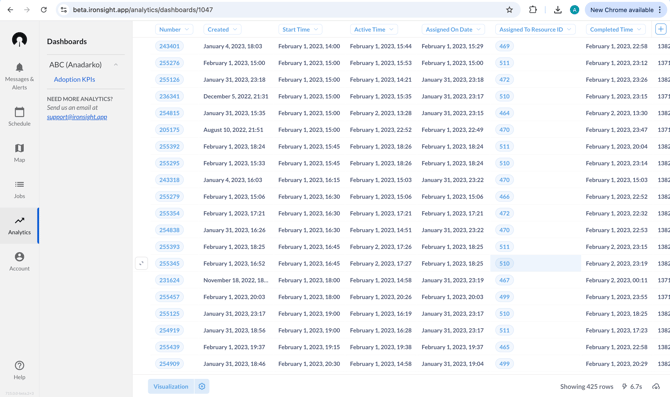670x397 pixels.
Task: Open job number 255439
Action: tap(169, 347)
